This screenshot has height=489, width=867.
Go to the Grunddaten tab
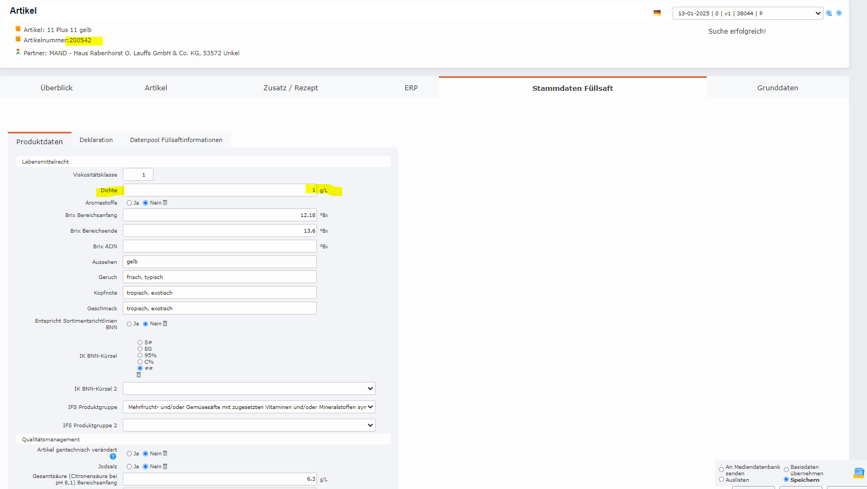click(777, 88)
